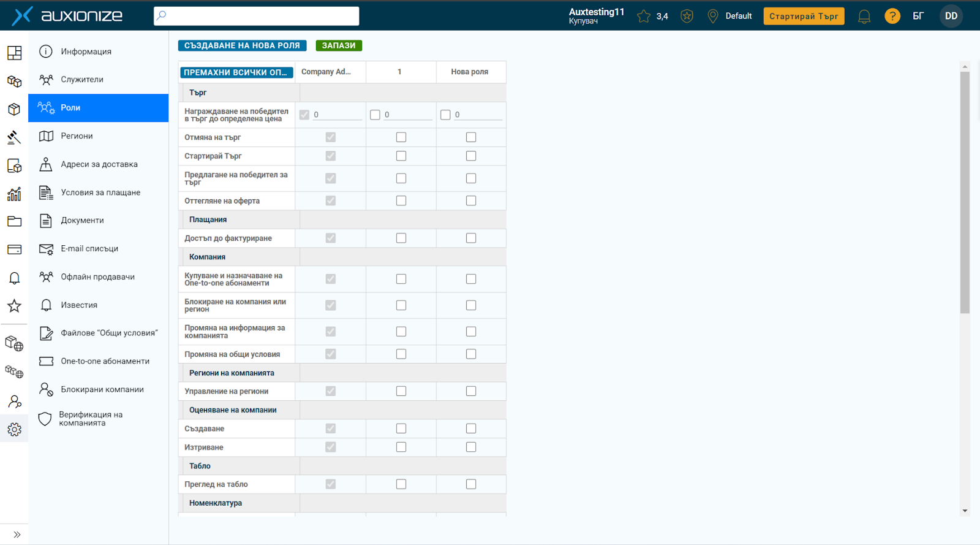The width and height of the screenshot is (980, 545).
Task: Click the location pin icon near Default
Action: click(712, 16)
